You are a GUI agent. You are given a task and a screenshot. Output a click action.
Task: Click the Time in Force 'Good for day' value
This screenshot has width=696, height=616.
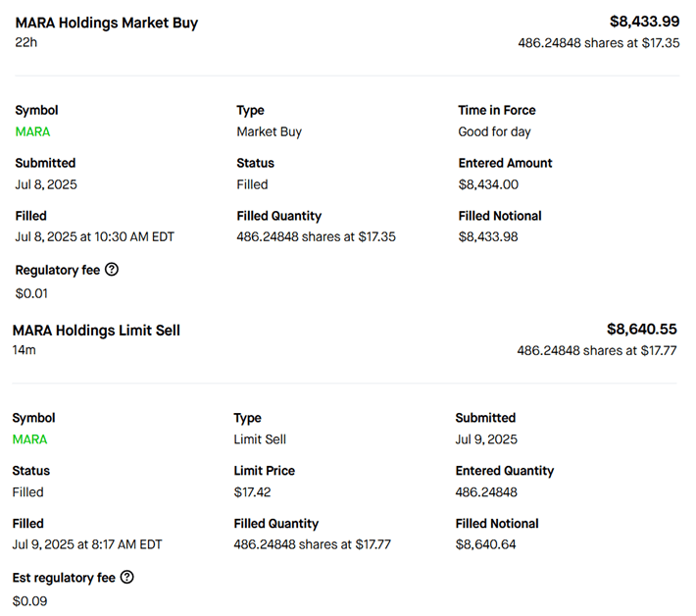tap(494, 131)
